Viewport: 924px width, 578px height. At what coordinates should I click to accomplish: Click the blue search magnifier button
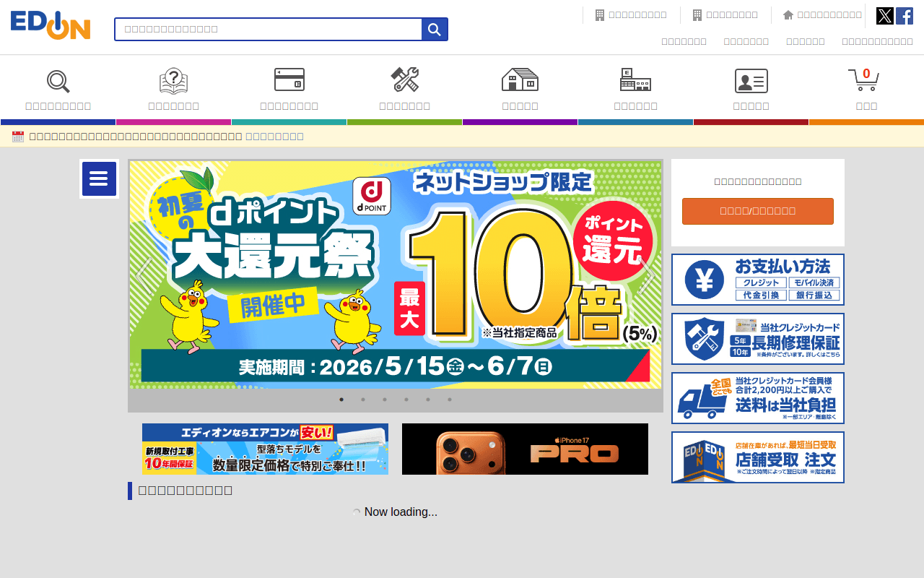[x=435, y=29]
